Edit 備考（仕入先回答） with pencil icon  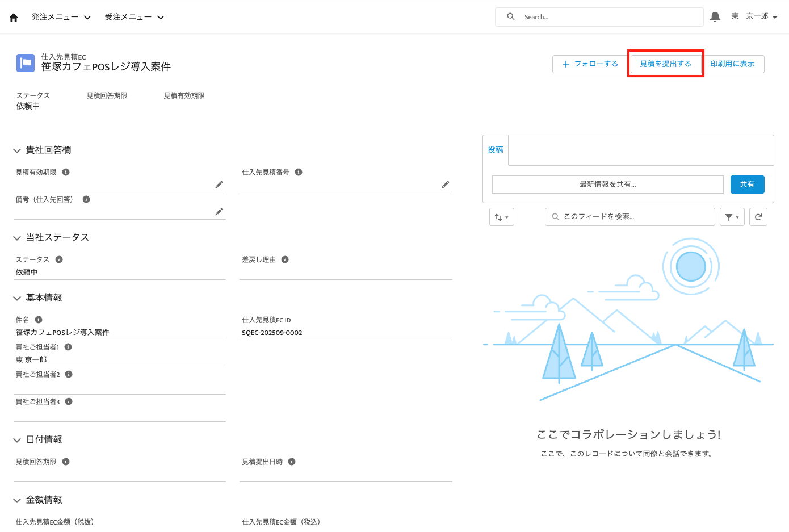click(x=219, y=212)
